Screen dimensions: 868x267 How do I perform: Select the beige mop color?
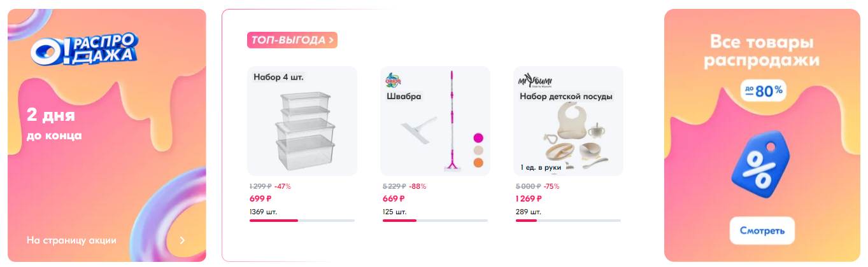tap(478, 151)
